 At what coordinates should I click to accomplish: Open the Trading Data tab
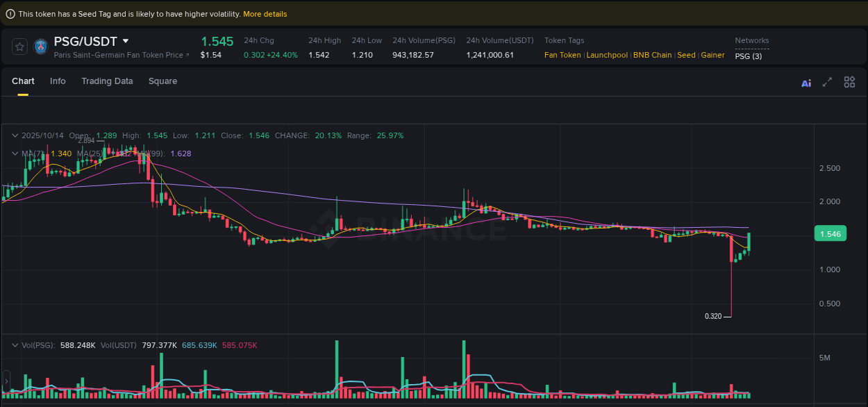pyautogui.click(x=107, y=81)
